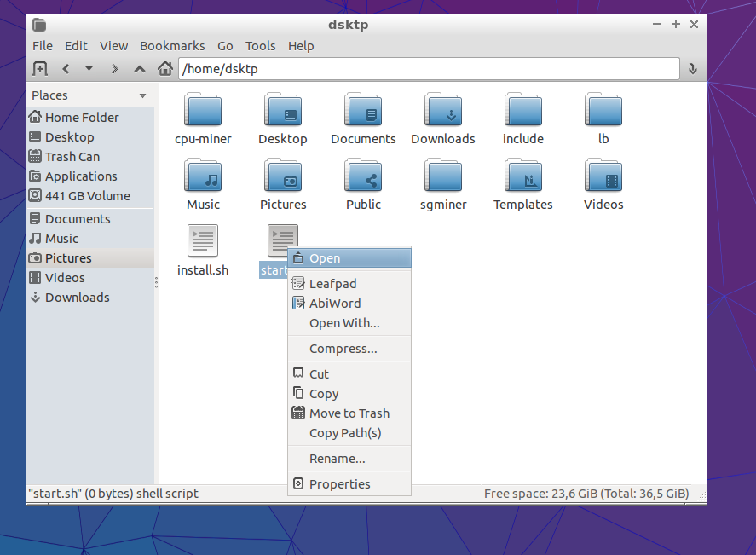The image size is (756, 555).
Task: Go back with the left arrow
Action: [x=66, y=69]
